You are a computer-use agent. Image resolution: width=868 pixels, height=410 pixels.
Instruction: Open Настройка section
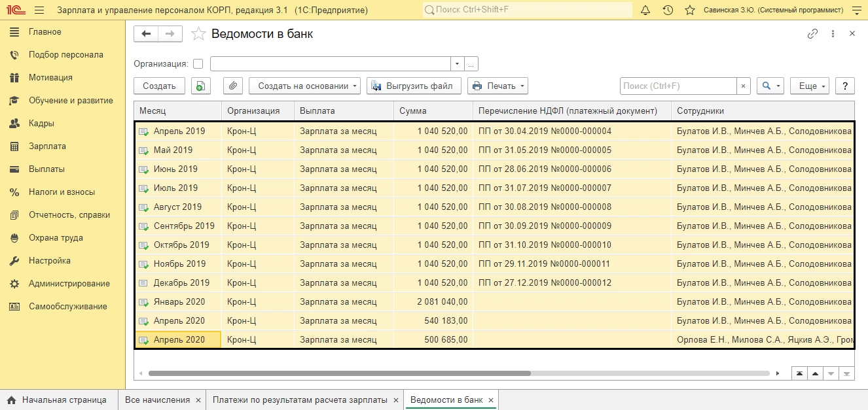point(62,261)
